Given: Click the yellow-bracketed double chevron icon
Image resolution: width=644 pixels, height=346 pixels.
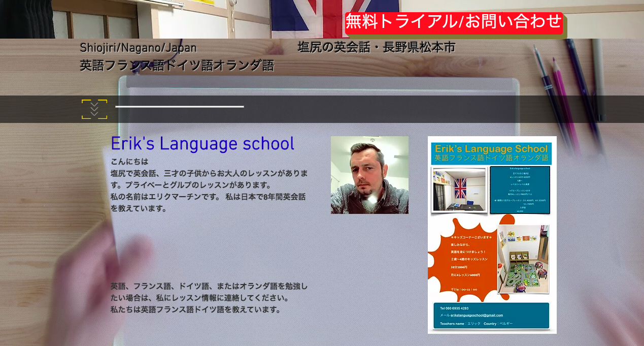Looking at the screenshot, I should click(x=94, y=109).
